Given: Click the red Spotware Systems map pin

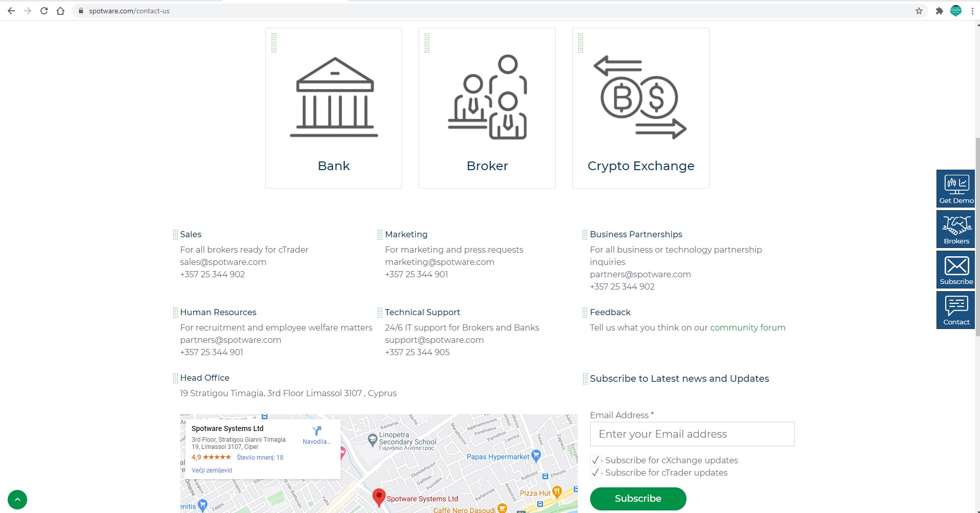Looking at the screenshot, I should [x=379, y=497].
